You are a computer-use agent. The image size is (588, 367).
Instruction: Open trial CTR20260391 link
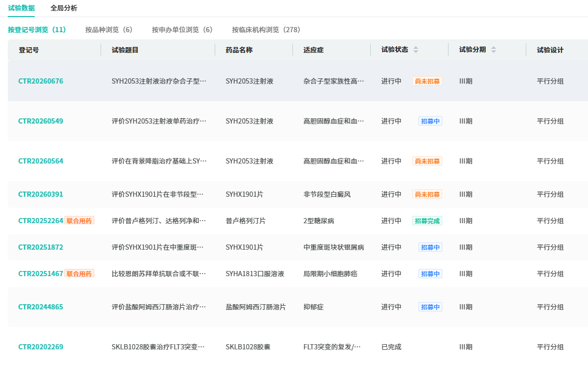click(x=40, y=195)
